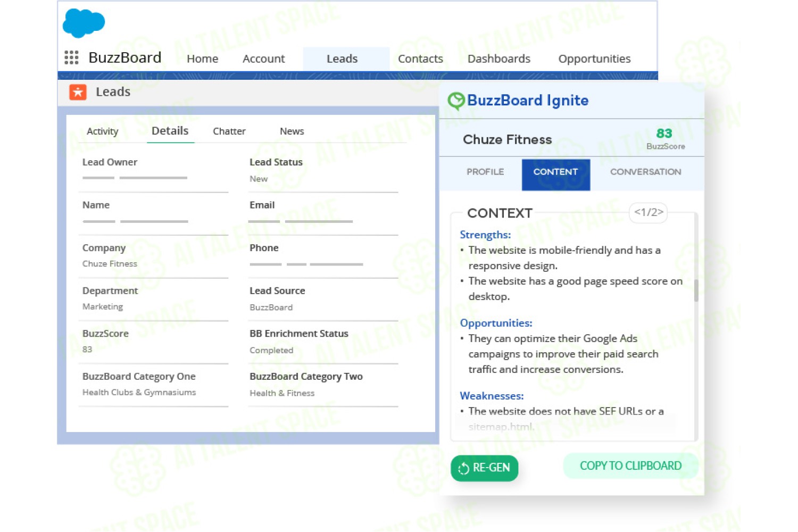Open the Home navigation tab
The image size is (798, 532).
202,59
